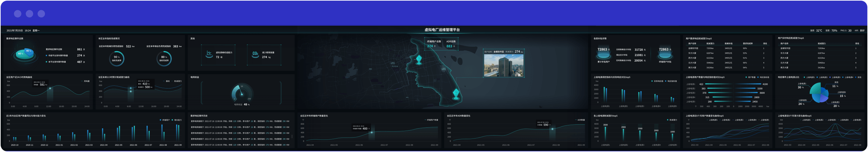Click the CO2 carbon reduction icon
Viewport: 868px width, 152px height.
(x=255, y=54)
